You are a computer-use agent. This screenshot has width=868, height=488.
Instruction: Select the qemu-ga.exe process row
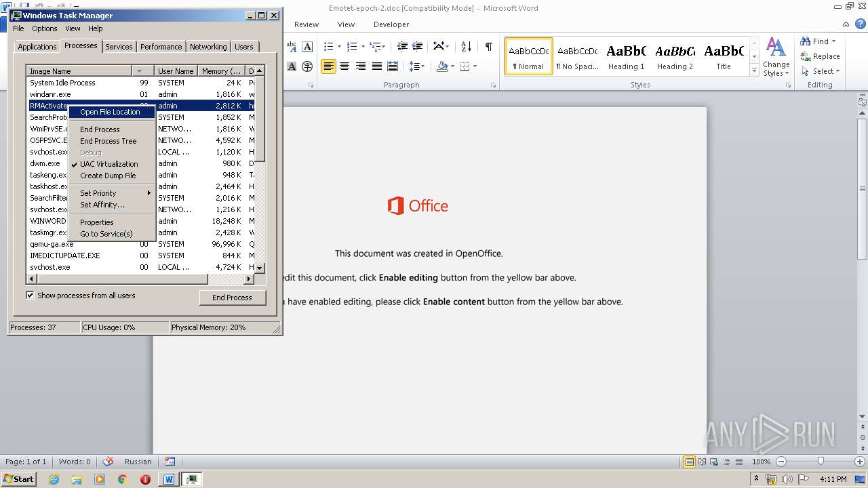[140, 244]
